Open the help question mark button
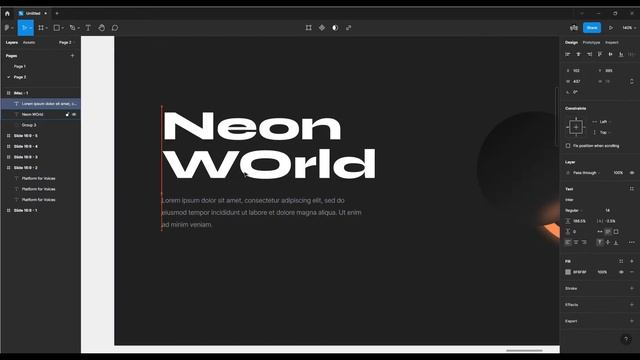640x360 pixels. 626,339
